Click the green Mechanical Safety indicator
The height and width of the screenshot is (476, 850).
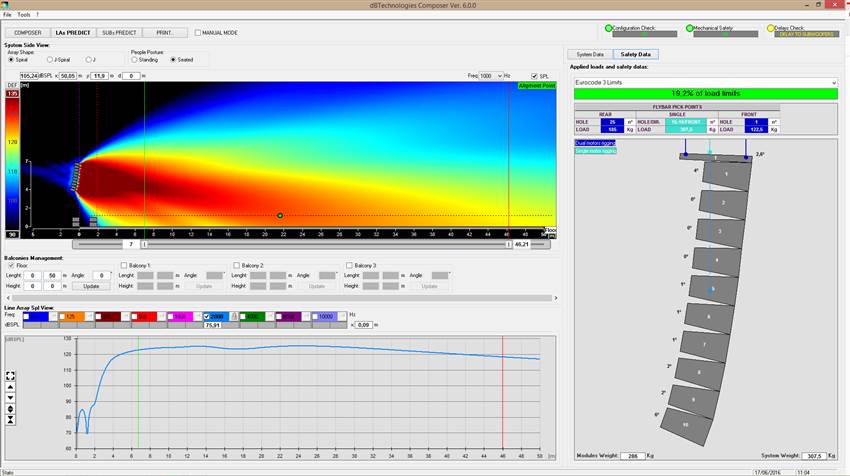689,28
